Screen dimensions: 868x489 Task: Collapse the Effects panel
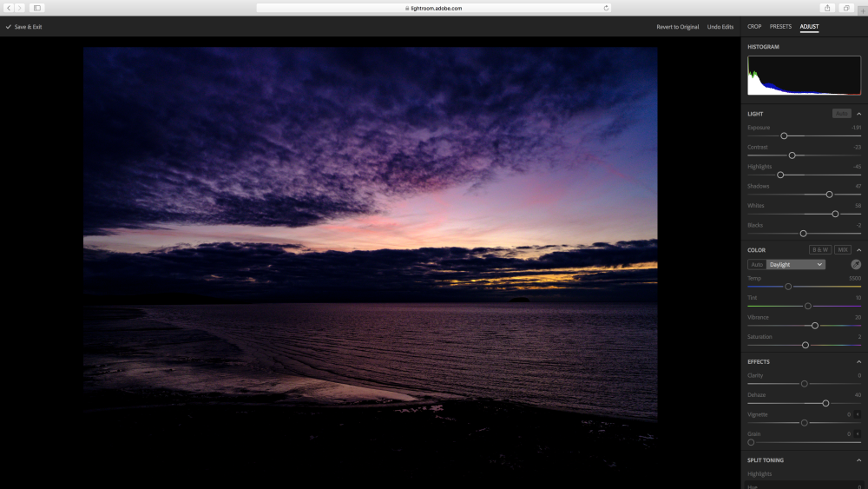(x=858, y=361)
